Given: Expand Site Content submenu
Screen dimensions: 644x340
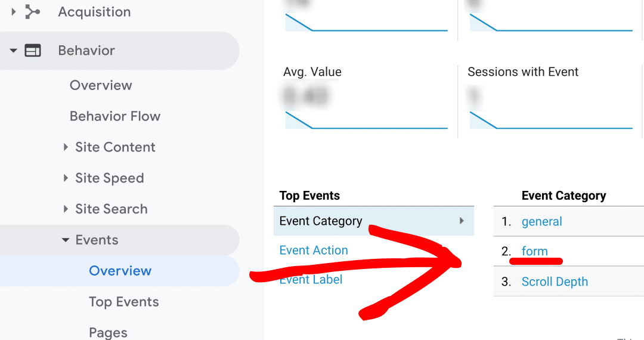Looking at the screenshot, I should click(66, 147).
